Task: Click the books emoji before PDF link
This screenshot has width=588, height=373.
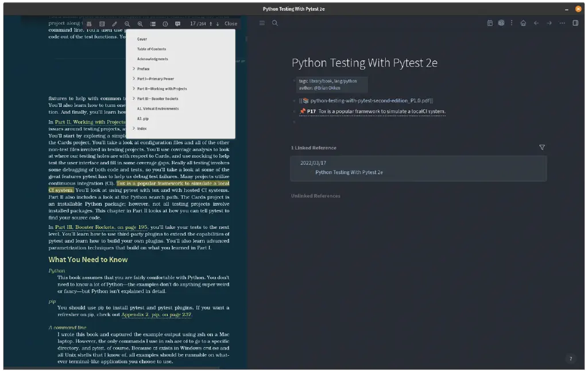Action: point(305,101)
